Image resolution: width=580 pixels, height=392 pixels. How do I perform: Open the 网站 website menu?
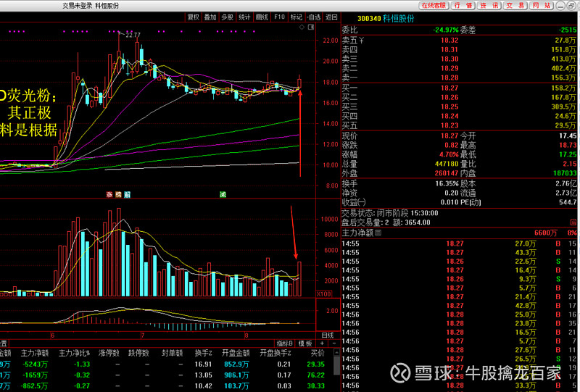click(x=542, y=6)
